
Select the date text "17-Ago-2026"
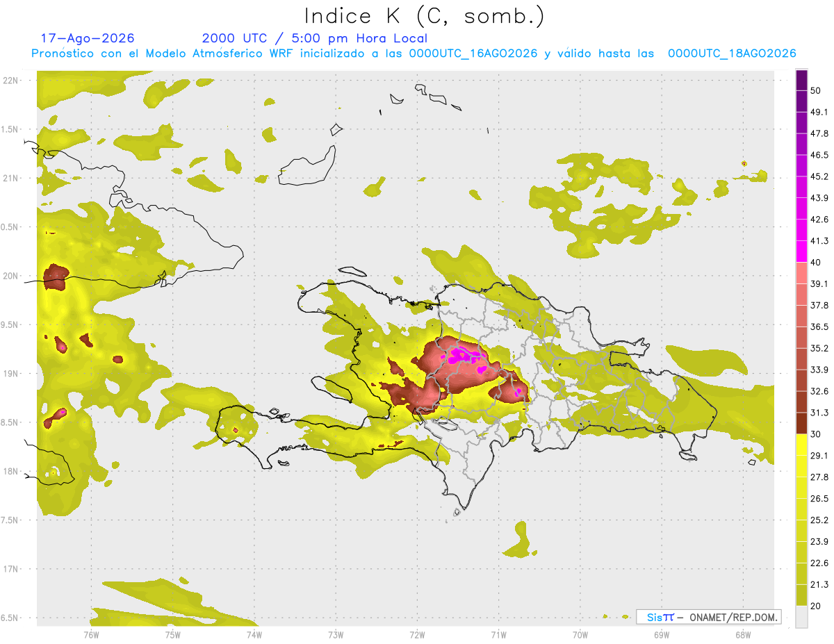pyautogui.click(x=88, y=38)
